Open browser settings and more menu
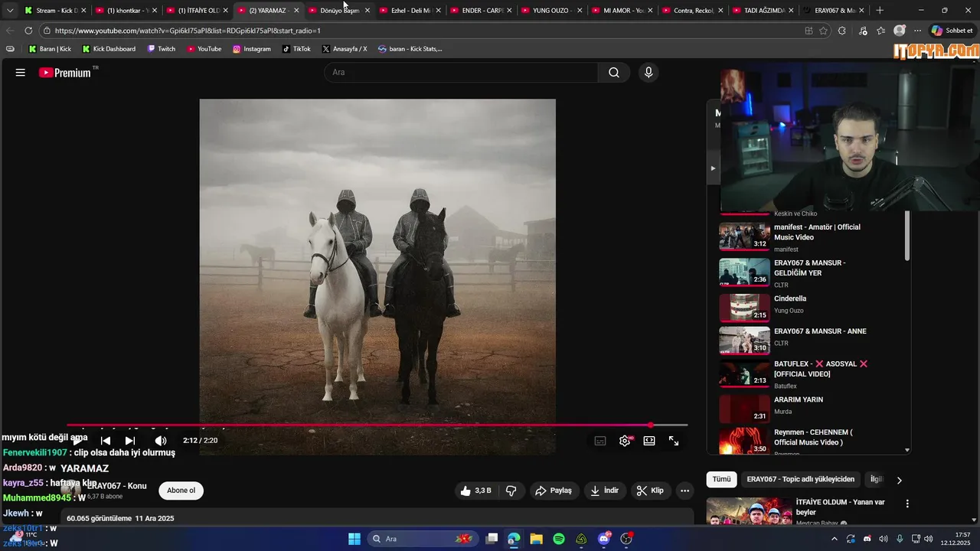The height and width of the screenshot is (551, 980). point(917,31)
